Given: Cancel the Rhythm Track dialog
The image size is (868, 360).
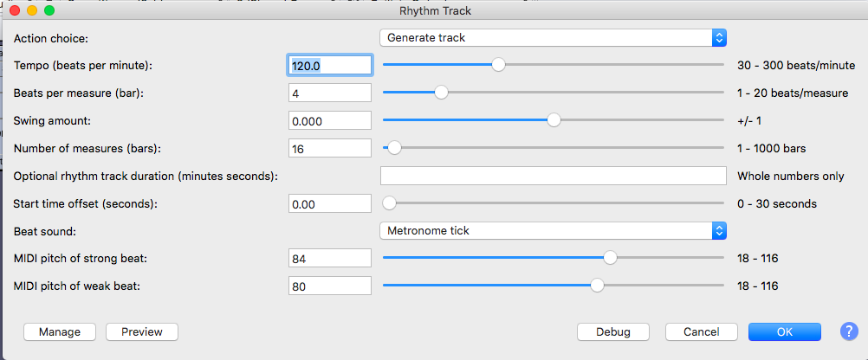Looking at the screenshot, I should (x=701, y=332).
